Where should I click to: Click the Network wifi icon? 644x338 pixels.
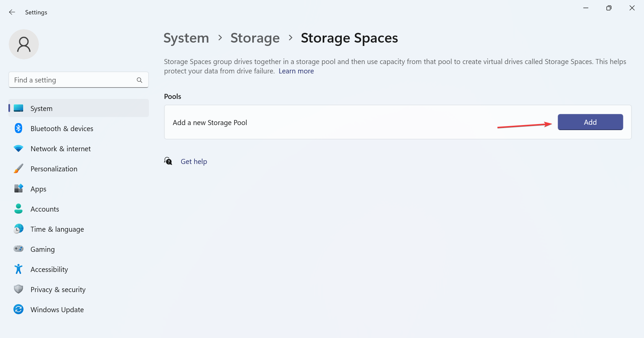pyautogui.click(x=18, y=149)
